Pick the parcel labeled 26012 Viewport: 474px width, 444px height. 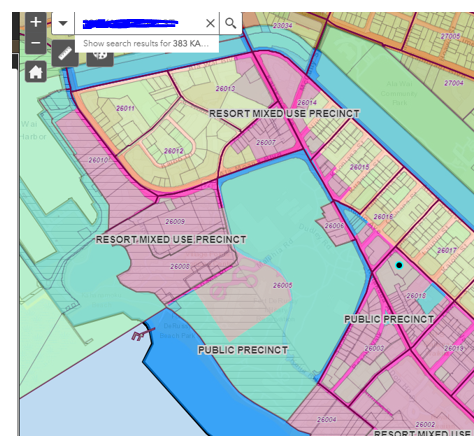173,151
